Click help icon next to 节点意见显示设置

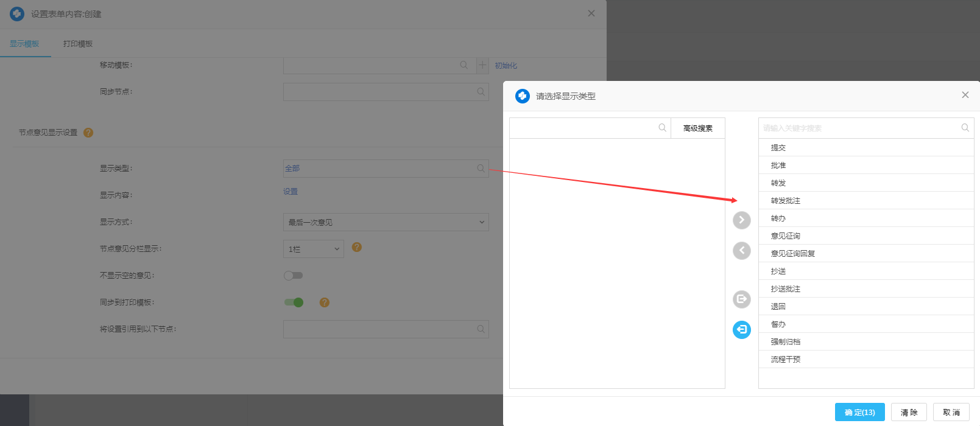(x=88, y=133)
